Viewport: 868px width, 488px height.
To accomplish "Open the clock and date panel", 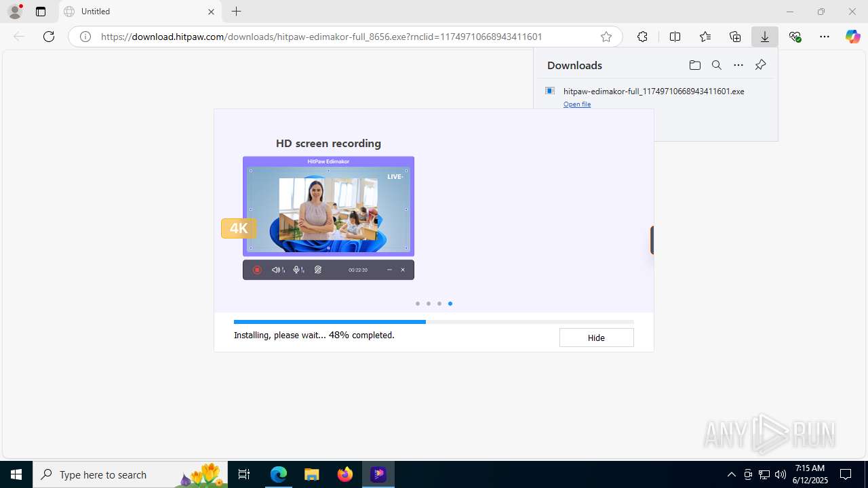I will 810,474.
